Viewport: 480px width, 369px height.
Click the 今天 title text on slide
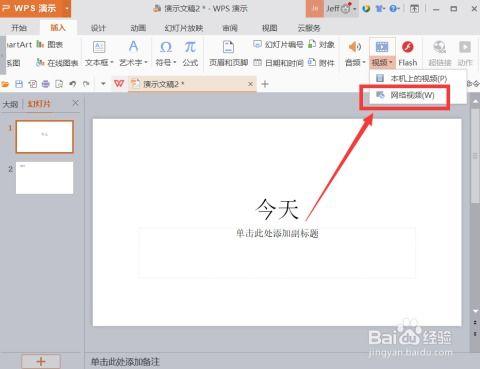pos(277,209)
